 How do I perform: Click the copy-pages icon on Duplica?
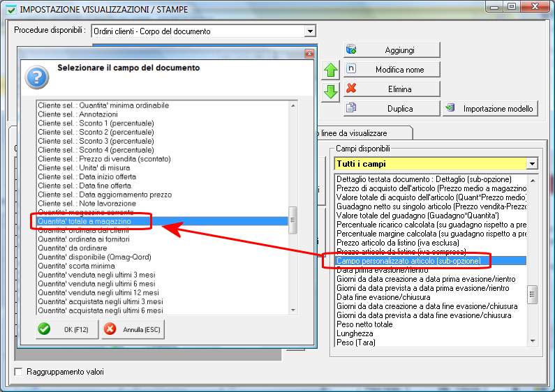pos(351,107)
